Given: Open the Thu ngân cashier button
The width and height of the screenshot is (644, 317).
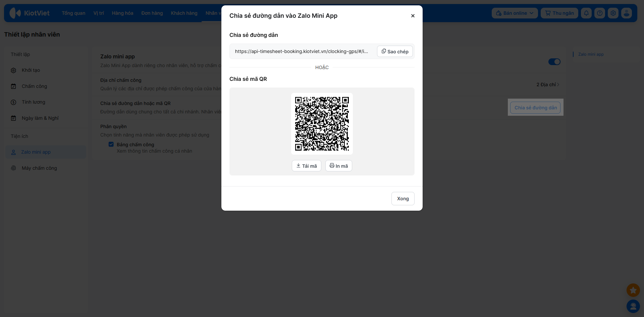Looking at the screenshot, I should [x=559, y=13].
